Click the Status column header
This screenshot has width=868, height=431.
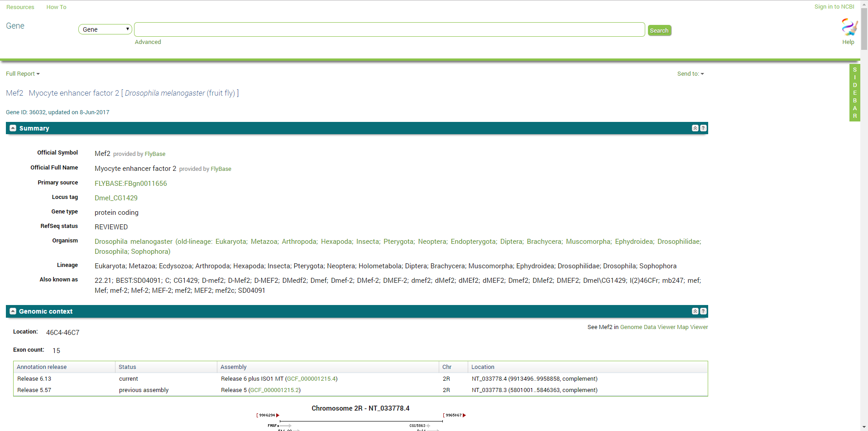pos(166,367)
